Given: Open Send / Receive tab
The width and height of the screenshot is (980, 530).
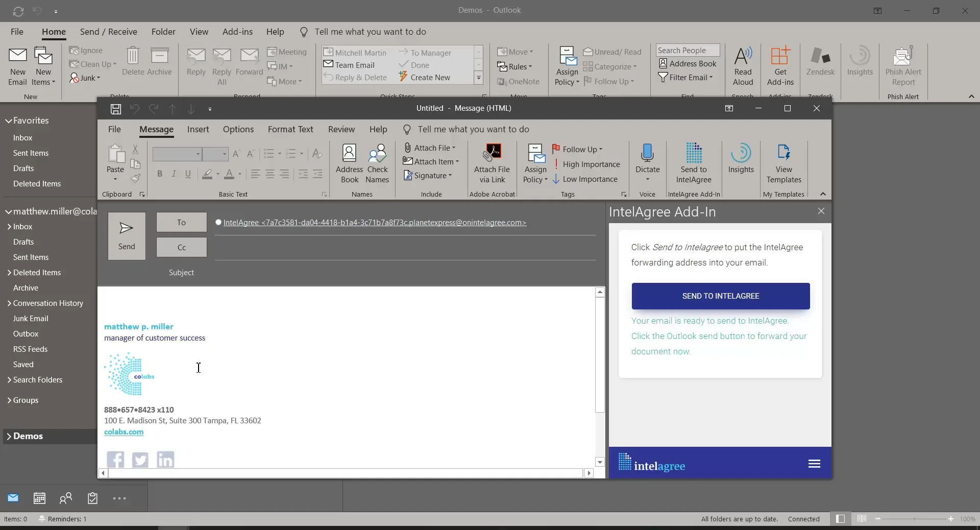Looking at the screenshot, I should click(x=109, y=32).
